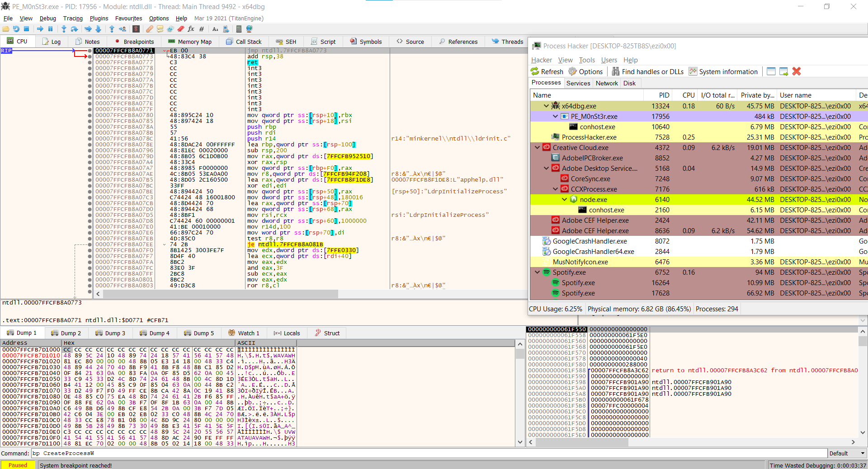Open the Plugins menu
This screenshot has width=868, height=469.
click(x=99, y=18)
